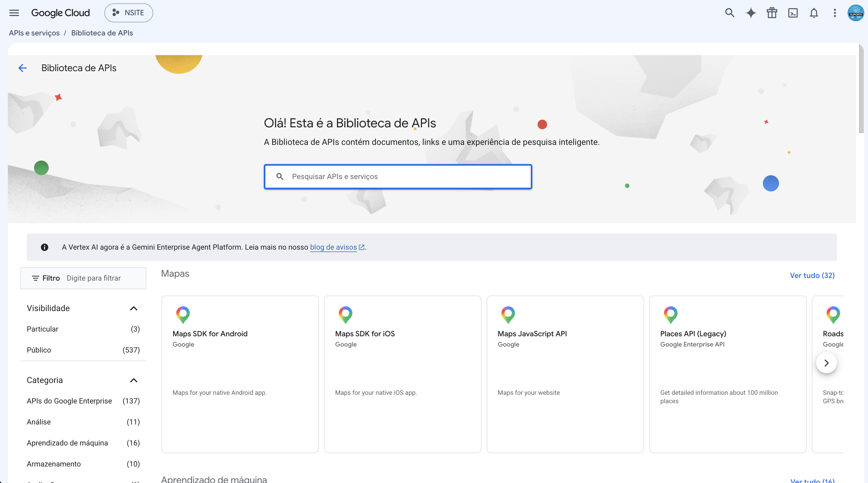
Task: Collapse the Visibilidade section
Action: coord(134,308)
